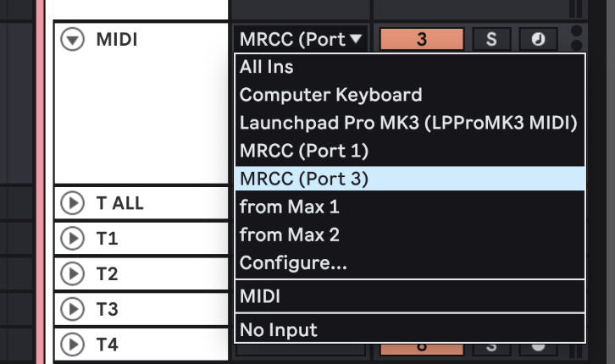Click the T1 track unfold arrow

(x=74, y=239)
